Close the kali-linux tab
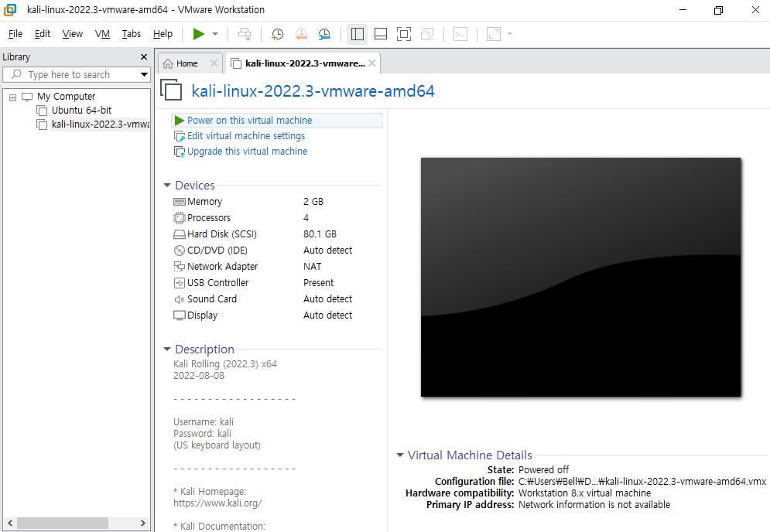The image size is (770, 532). pos(371,63)
